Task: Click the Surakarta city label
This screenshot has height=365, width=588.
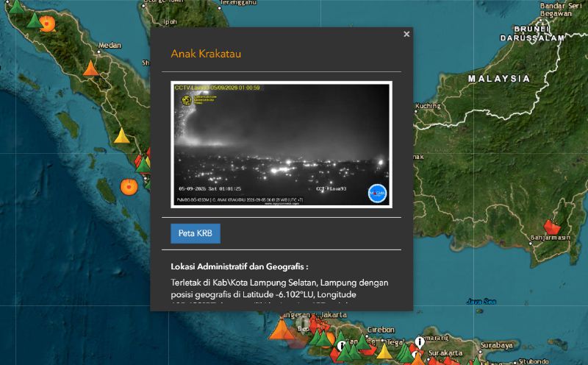Action: (x=445, y=353)
